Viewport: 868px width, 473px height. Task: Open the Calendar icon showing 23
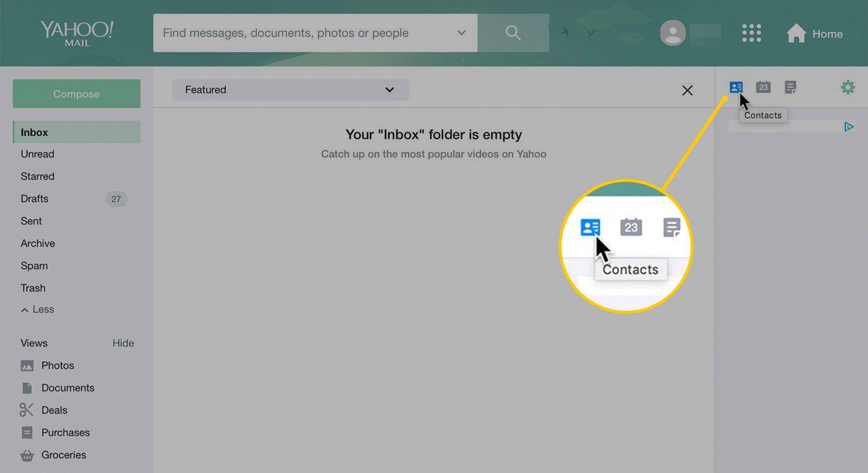763,87
